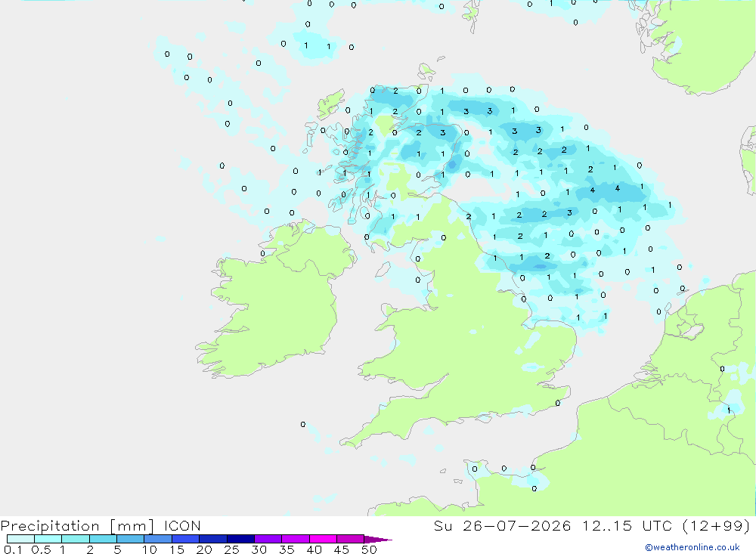Click the 30–35 mm violet legend swatch

(x=268, y=539)
